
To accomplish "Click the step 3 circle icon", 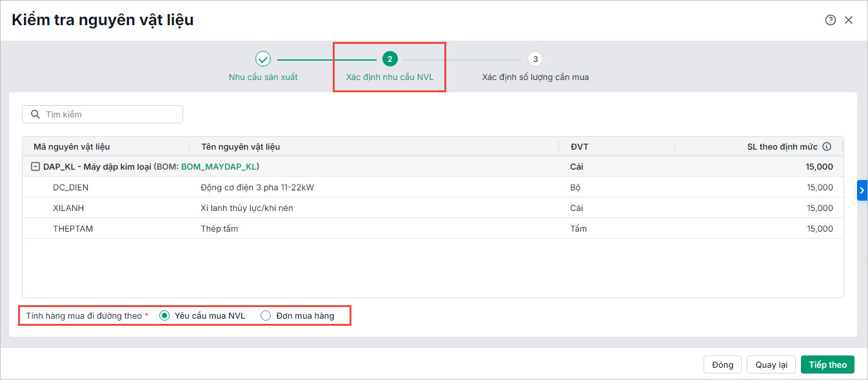I will click(x=535, y=59).
